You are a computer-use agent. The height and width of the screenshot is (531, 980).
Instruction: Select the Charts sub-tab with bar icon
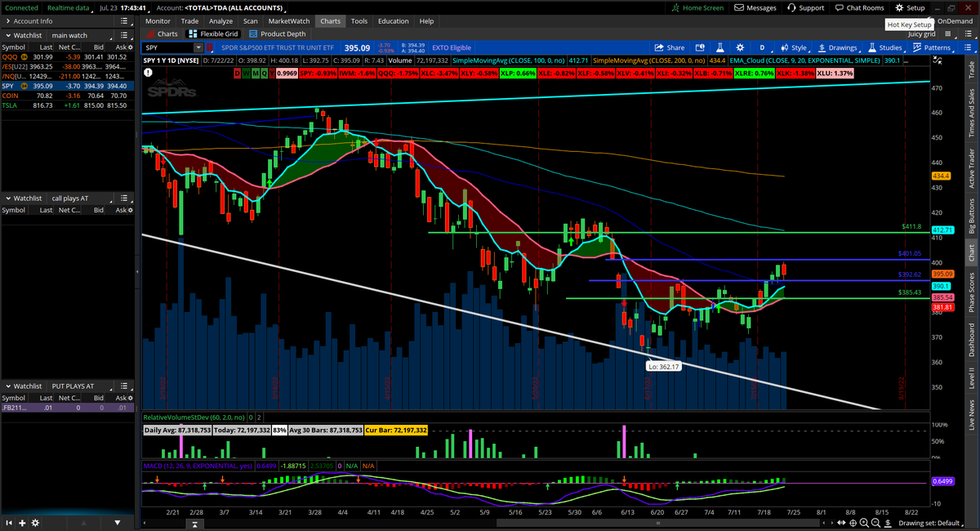click(162, 34)
